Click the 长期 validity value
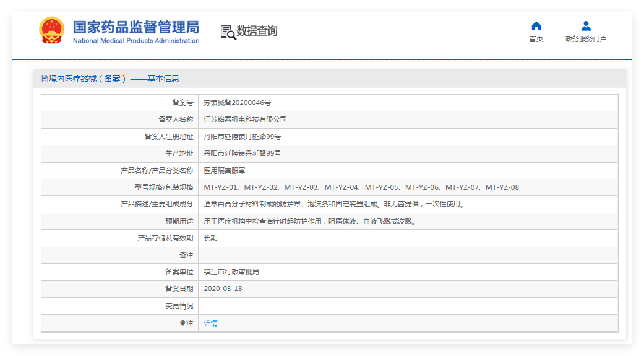The width and height of the screenshot is (644, 356). click(210, 238)
